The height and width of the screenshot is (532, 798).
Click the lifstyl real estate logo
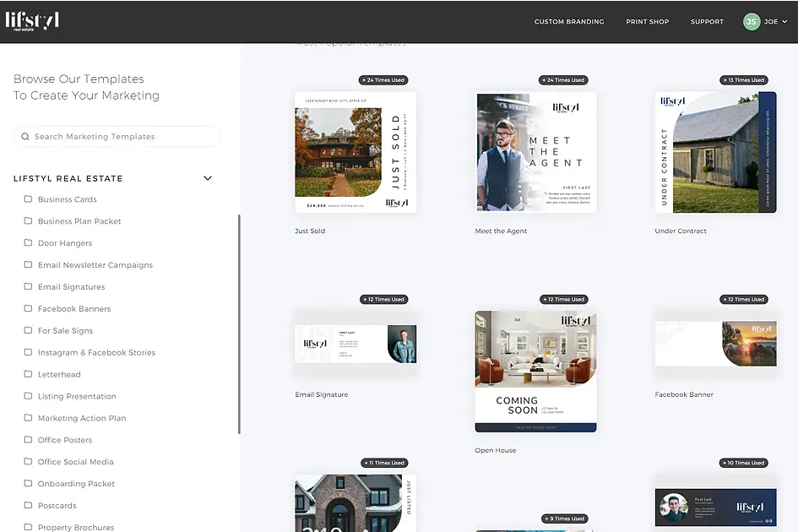[32, 21]
